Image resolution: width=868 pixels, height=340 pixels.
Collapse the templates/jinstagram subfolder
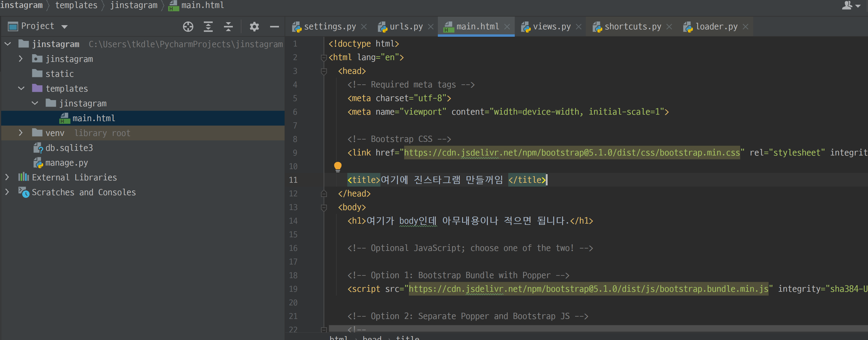(35, 103)
